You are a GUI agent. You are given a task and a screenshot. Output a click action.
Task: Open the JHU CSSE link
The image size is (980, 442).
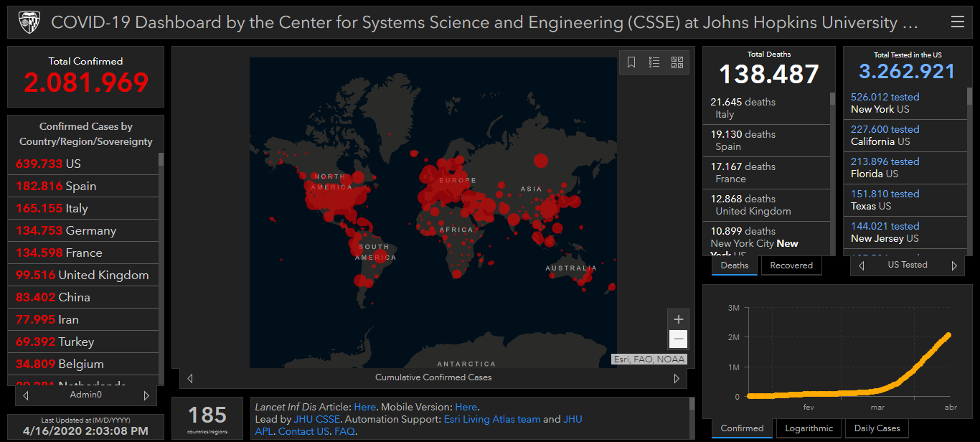(317, 419)
